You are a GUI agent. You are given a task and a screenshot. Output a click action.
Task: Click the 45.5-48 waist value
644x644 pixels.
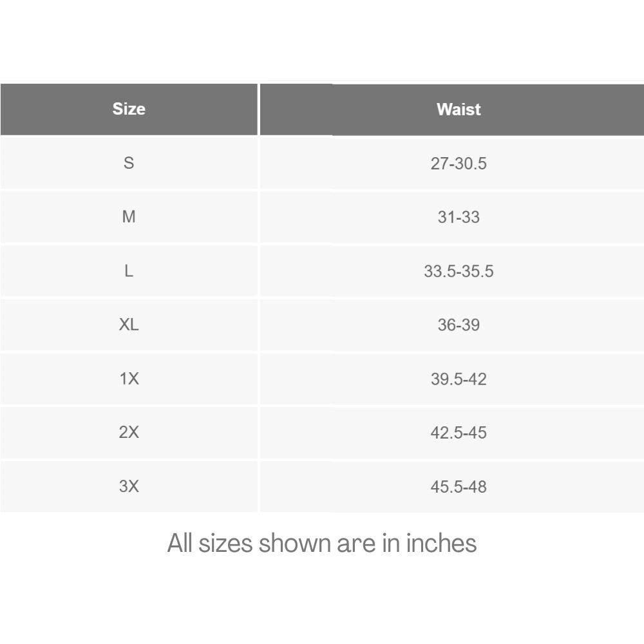pos(459,487)
